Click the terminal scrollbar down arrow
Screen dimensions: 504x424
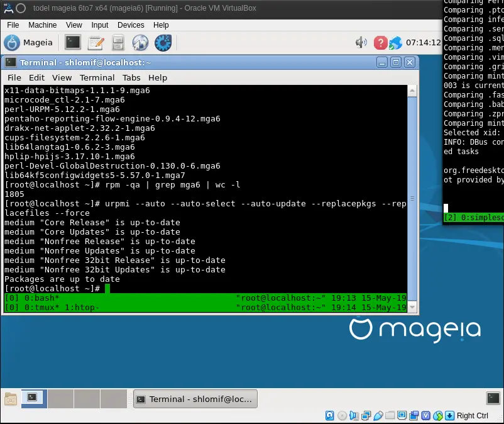pyautogui.click(x=412, y=307)
